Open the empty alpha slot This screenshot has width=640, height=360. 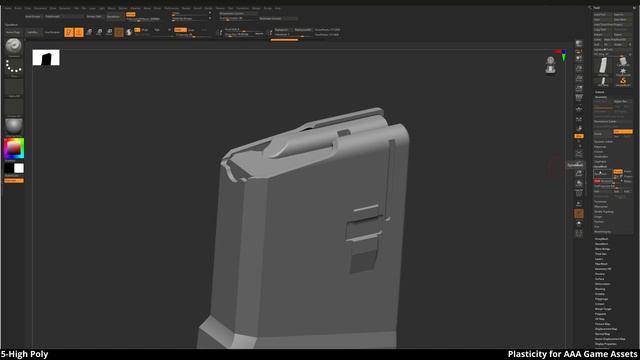[x=13, y=86]
